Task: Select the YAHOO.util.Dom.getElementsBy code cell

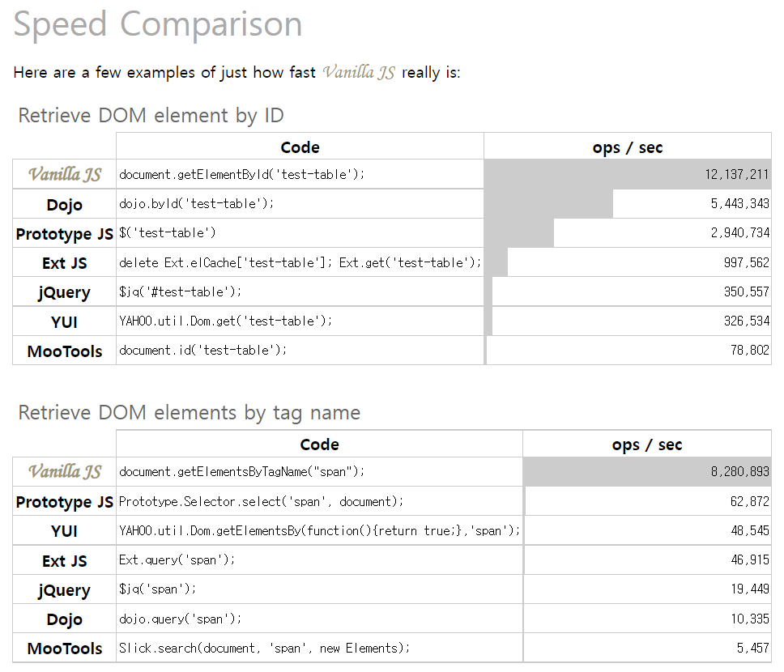Action: click(x=319, y=531)
